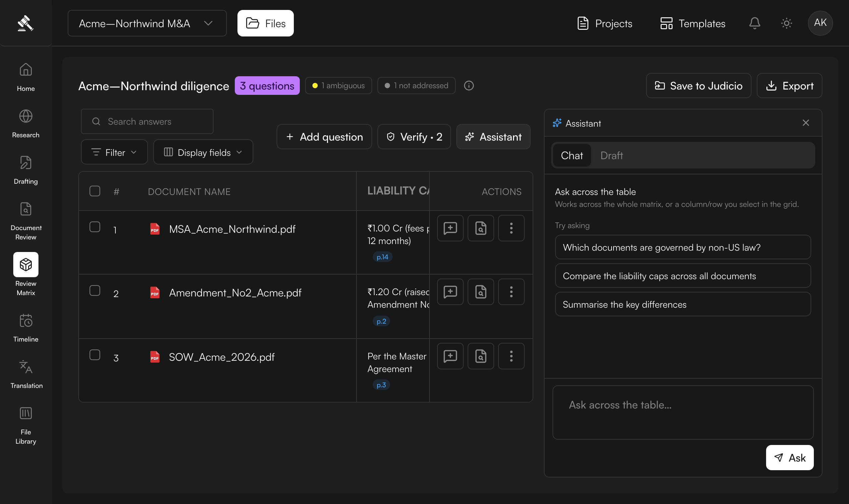Toggle light theme with sun icon

(x=787, y=23)
